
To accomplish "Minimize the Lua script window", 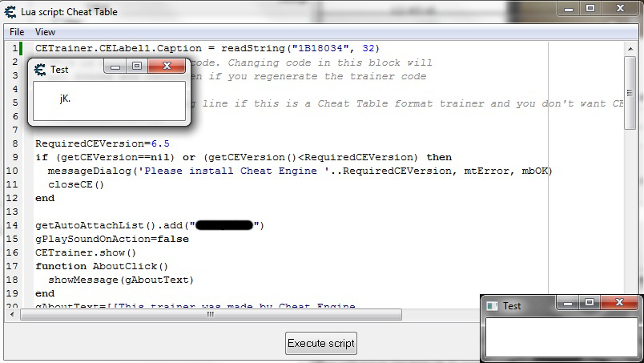I will (x=569, y=9).
